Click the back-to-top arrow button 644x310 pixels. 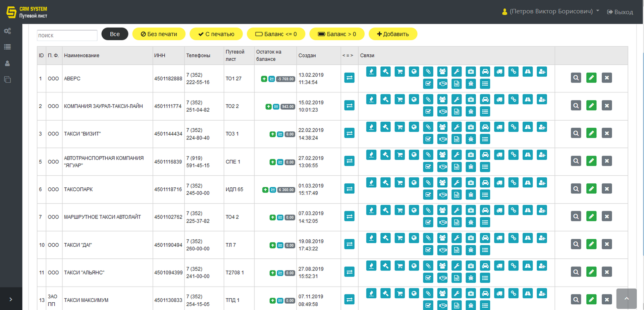[x=626, y=298]
